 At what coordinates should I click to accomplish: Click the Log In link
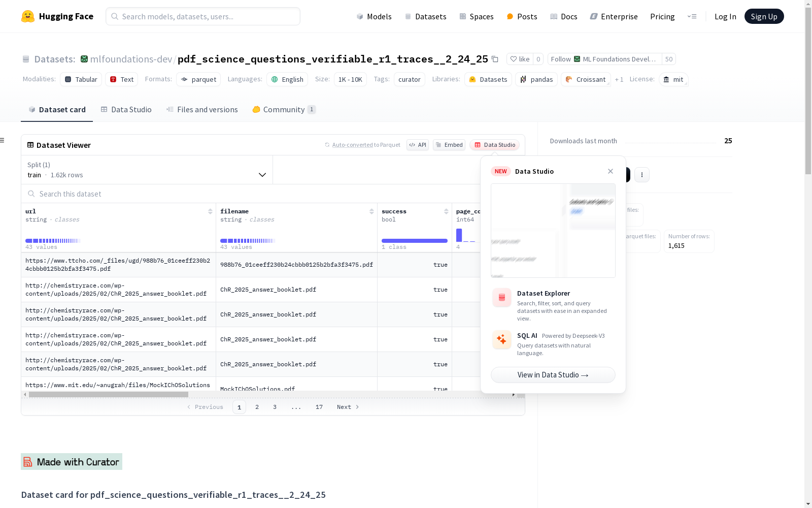point(725,16)
